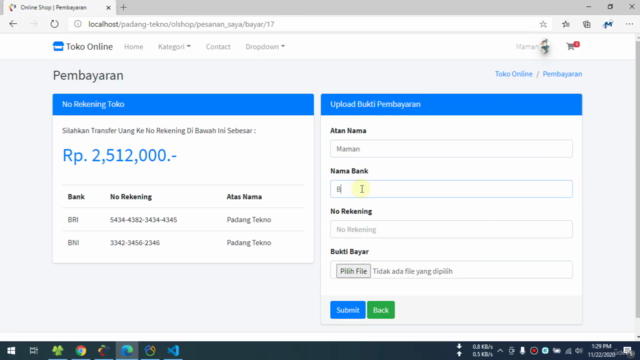Open browser settings and more menu

click(x=629, y=24)
